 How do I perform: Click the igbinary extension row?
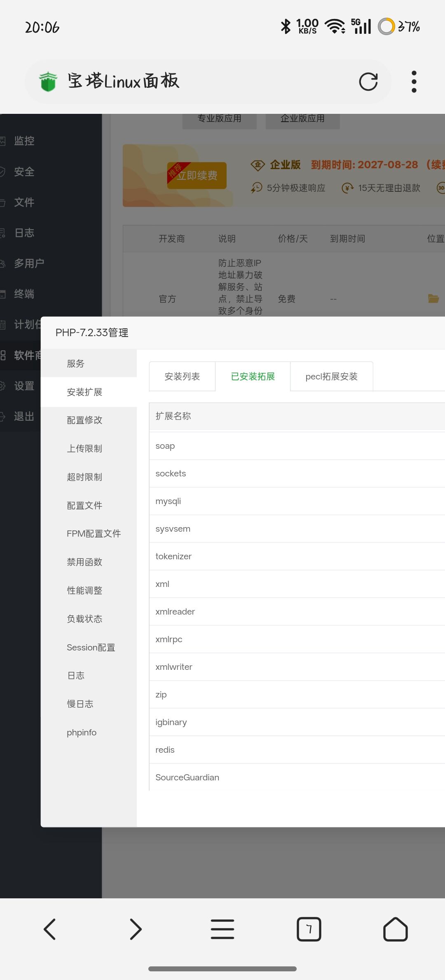click(x=297, y=722)
